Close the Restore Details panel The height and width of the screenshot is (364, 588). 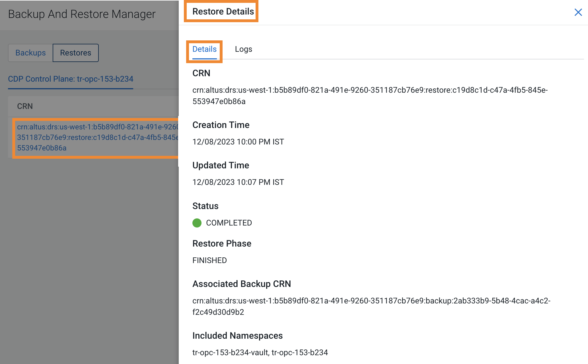coord(578,13)
